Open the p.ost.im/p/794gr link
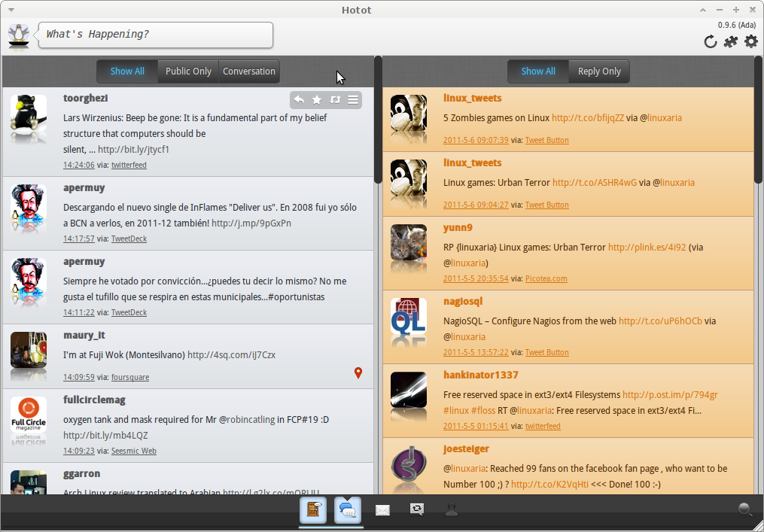This screenshot has width=764, height=532. click(670, 394)
